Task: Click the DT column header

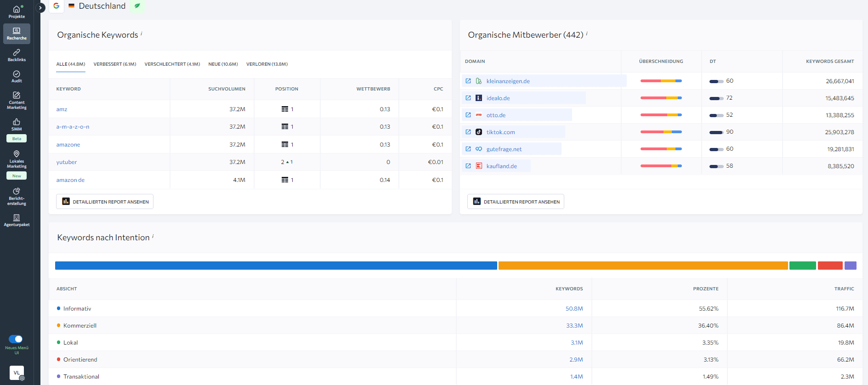Action: (713, 62)
